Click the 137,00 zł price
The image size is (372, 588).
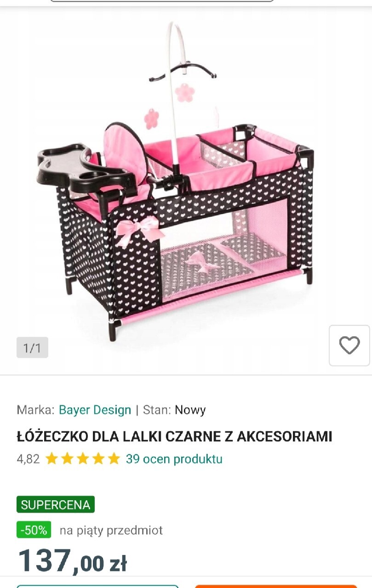click(x=72, y=561)
